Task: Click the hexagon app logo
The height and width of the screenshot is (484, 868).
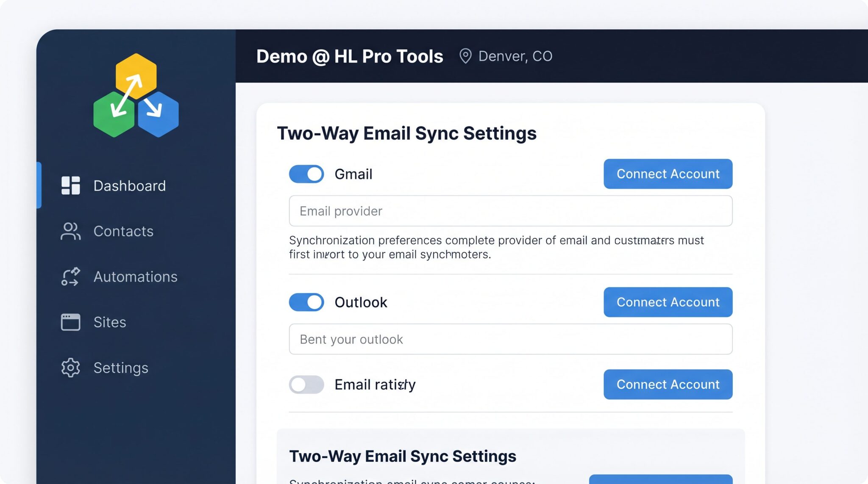Action: click(x=136, y=95)
